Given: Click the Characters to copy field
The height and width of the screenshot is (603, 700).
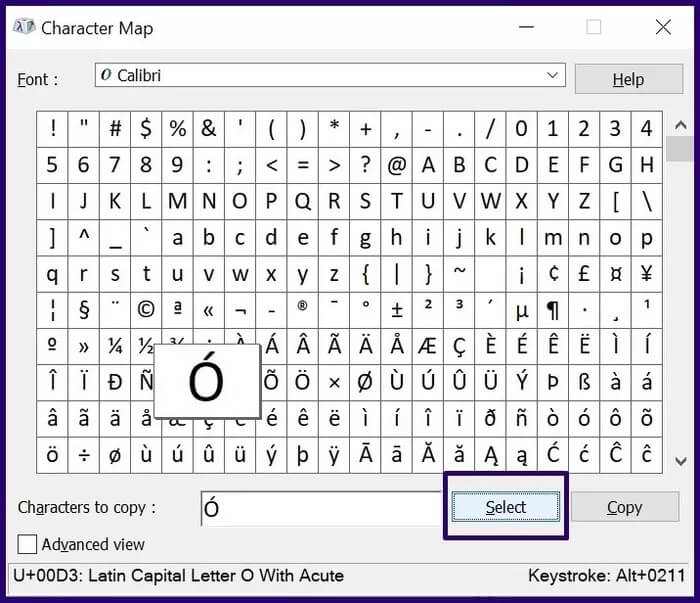Looking at the screenshot, I should [321, 508].
